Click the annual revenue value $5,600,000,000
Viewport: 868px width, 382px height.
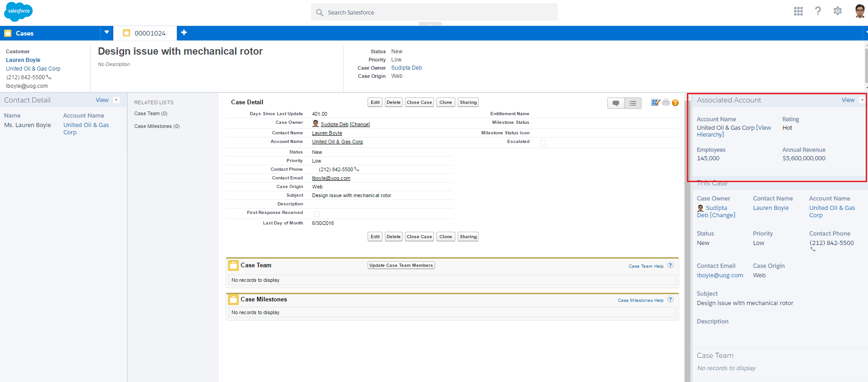(804, 158)
